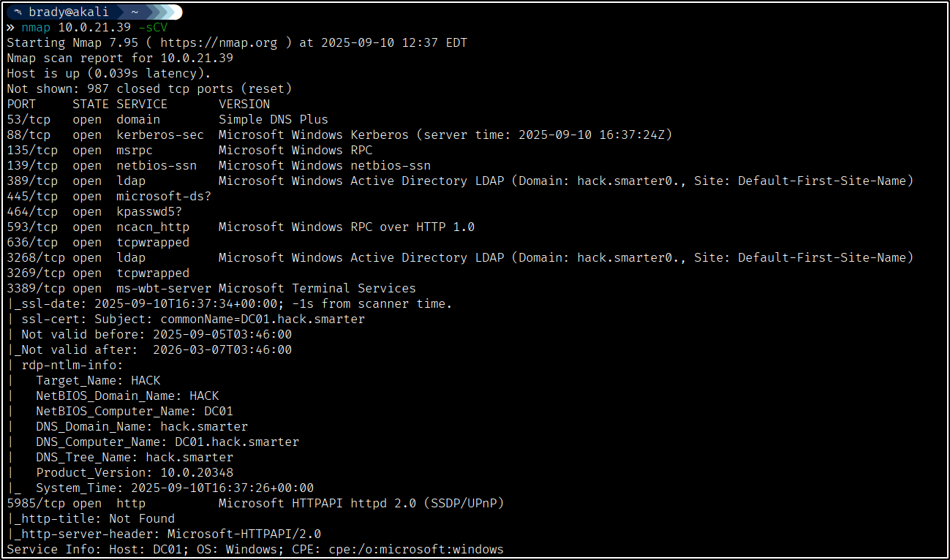950x560 pixels.
Task: Click the VERSION column header
Action: click(x=244, y=104)
